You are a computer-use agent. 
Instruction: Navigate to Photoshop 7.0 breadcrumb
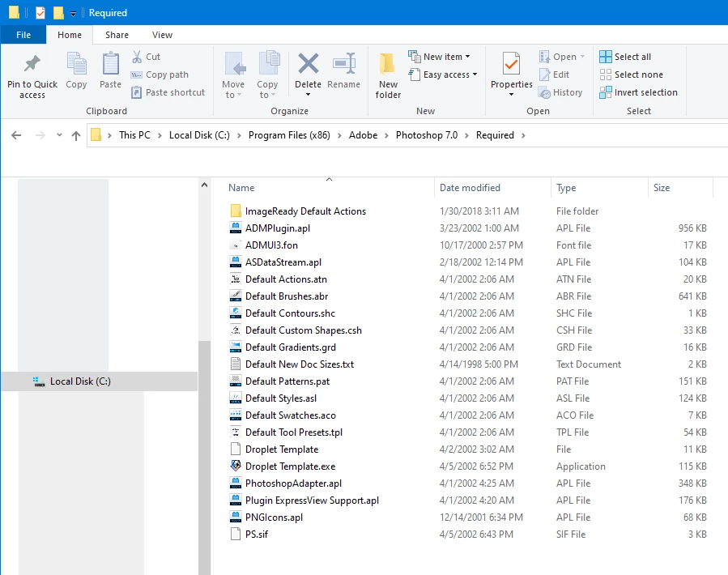(x=427, y=135)
